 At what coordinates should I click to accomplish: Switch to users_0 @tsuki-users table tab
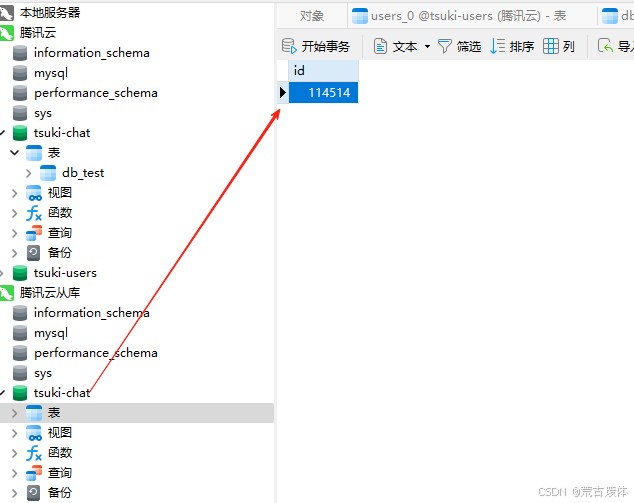(471, 16)
